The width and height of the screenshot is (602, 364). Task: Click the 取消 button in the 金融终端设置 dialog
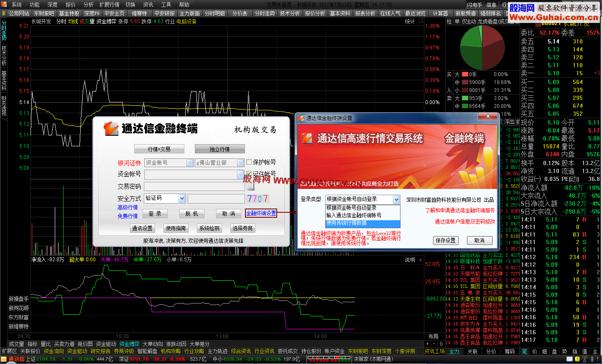pos(480,240)
